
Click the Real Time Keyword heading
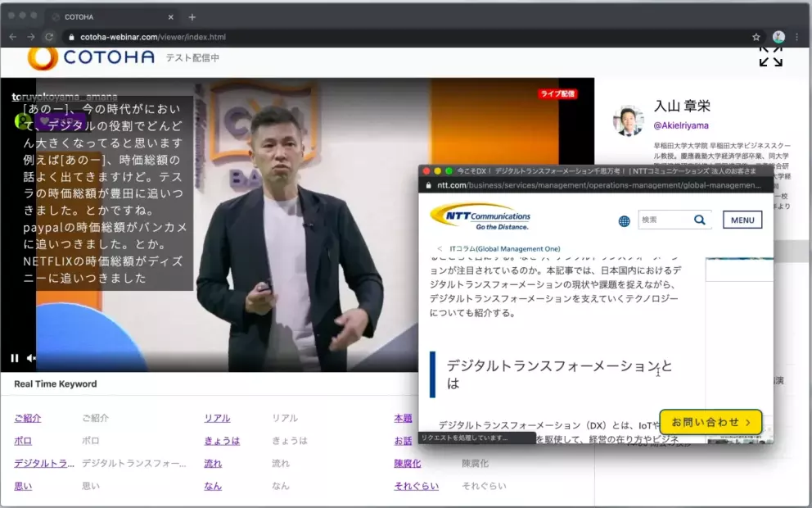(56, 384)
